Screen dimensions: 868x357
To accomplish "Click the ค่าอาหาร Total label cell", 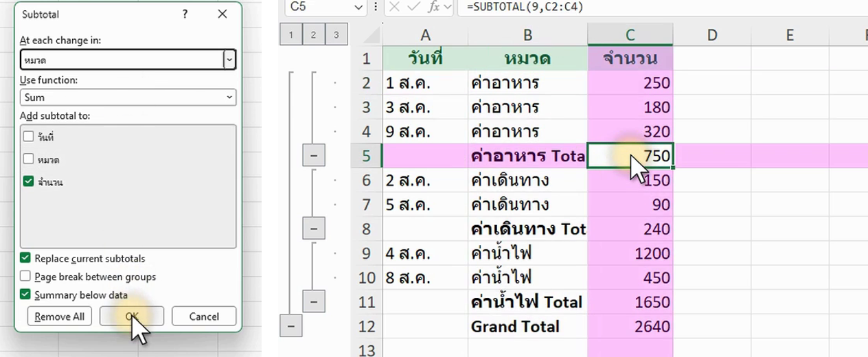I will [x=527, y=156].
